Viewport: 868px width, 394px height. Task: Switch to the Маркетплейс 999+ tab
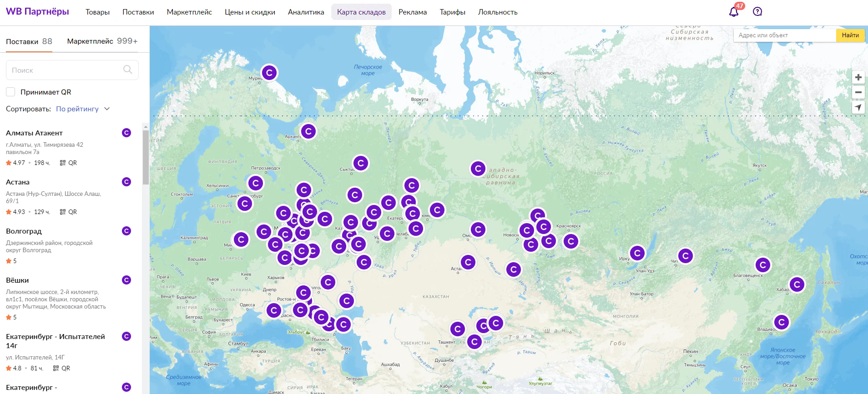[x=102, y=41]
